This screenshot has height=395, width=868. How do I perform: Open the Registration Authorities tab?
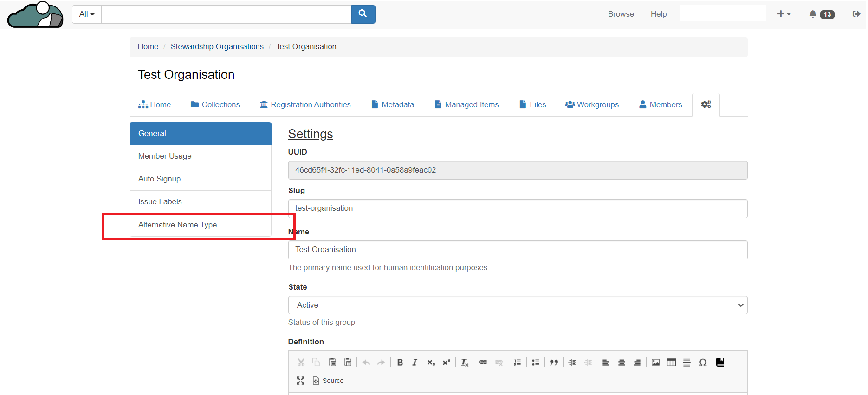305,104
